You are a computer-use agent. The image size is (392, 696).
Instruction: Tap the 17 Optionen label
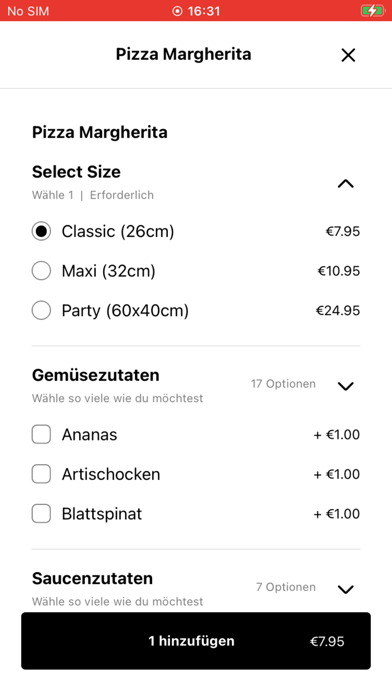(x=283, y=384)
